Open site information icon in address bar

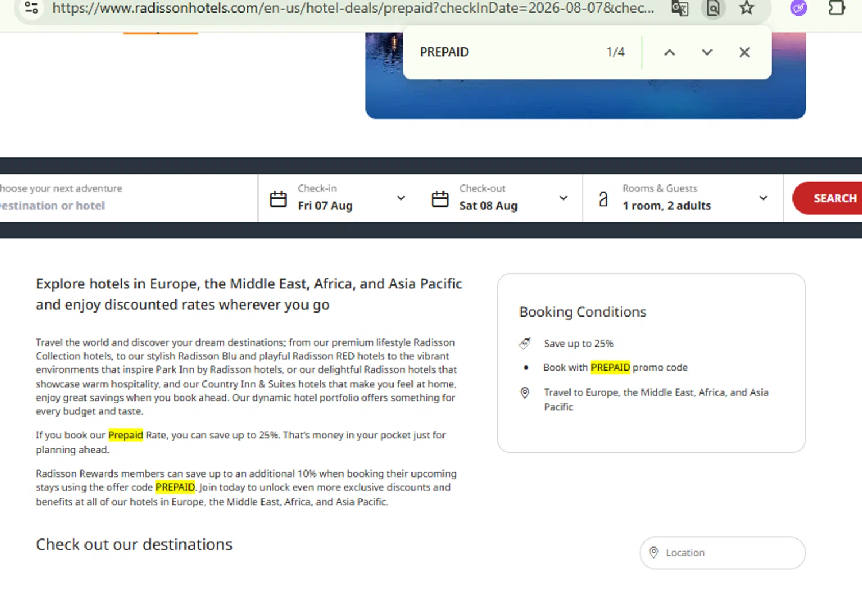(32, 8)
